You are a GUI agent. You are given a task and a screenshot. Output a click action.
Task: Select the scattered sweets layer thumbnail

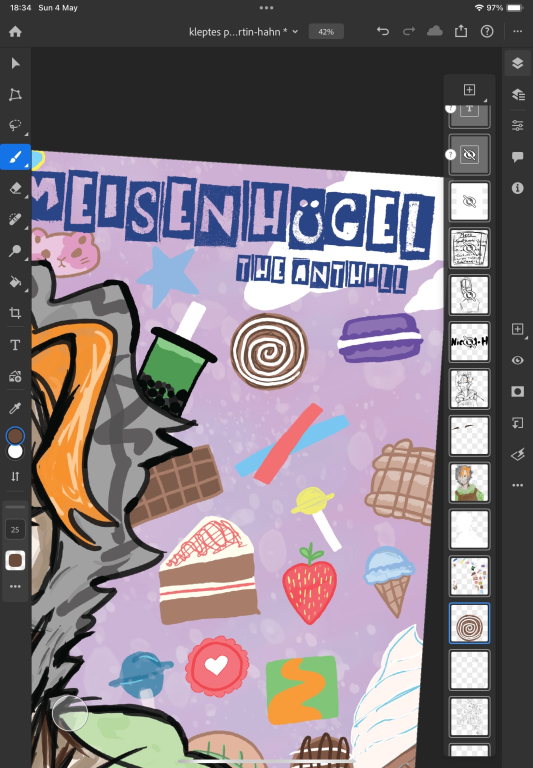(469, 576)
